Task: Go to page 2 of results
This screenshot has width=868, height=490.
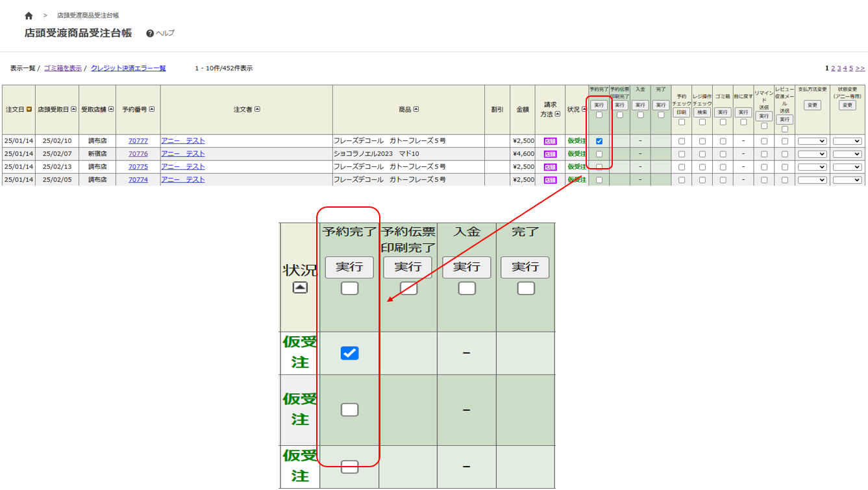Action: coord(833,68)
